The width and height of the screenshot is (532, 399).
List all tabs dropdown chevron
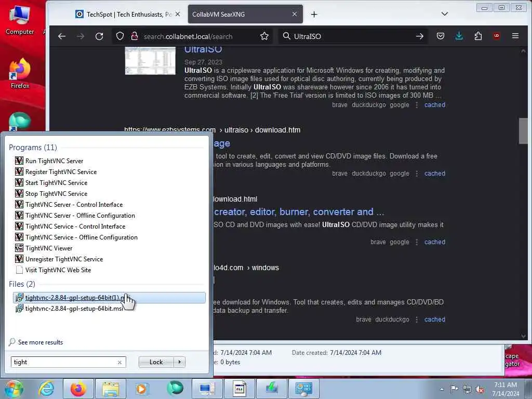point(445,14)
